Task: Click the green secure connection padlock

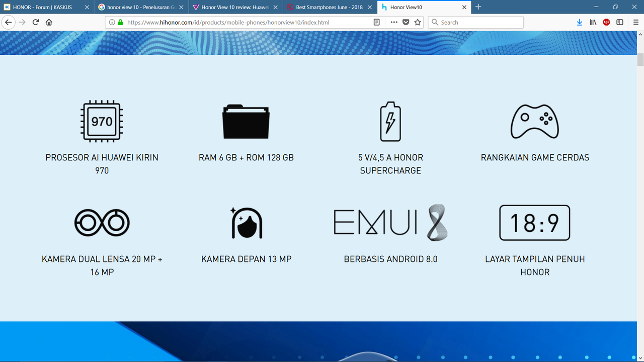Action: coord(120,22)
